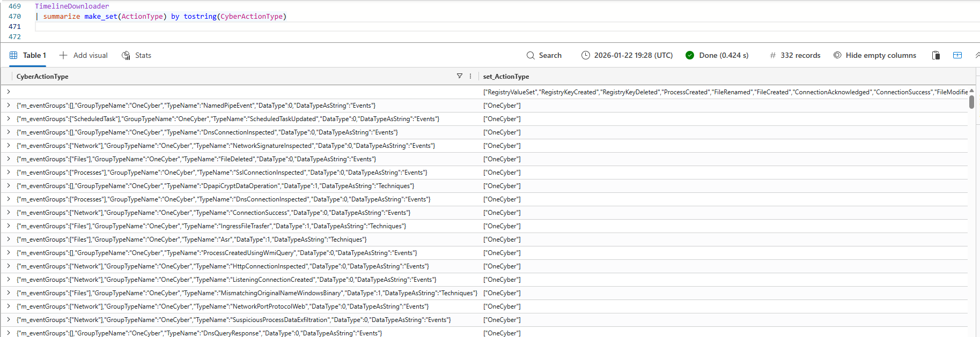Open the CyberActionType column options menu

tap(470, 76)
